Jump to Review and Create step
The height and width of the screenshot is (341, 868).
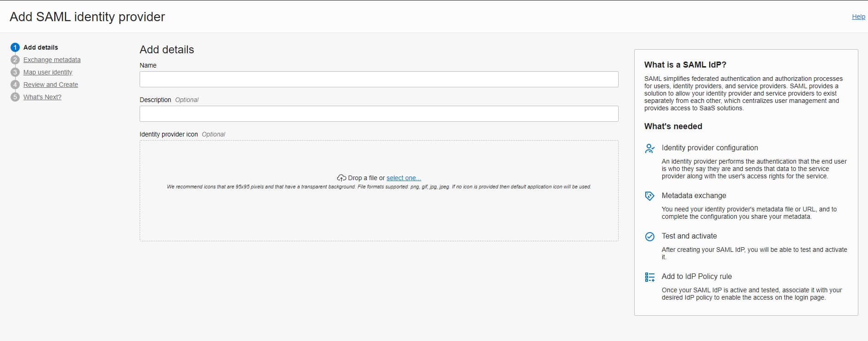coord(51,85)
